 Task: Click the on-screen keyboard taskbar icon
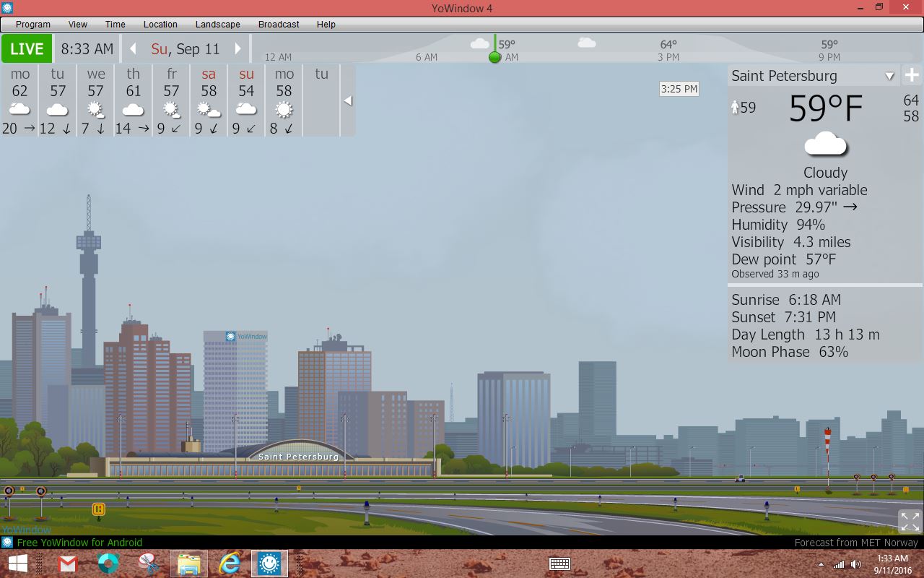coord(559,564)
